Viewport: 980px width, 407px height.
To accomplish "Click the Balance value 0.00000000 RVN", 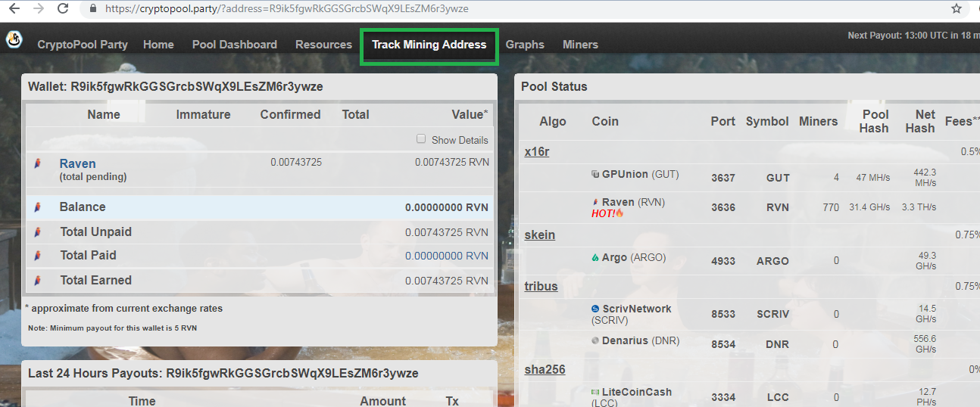I will 447,207.
